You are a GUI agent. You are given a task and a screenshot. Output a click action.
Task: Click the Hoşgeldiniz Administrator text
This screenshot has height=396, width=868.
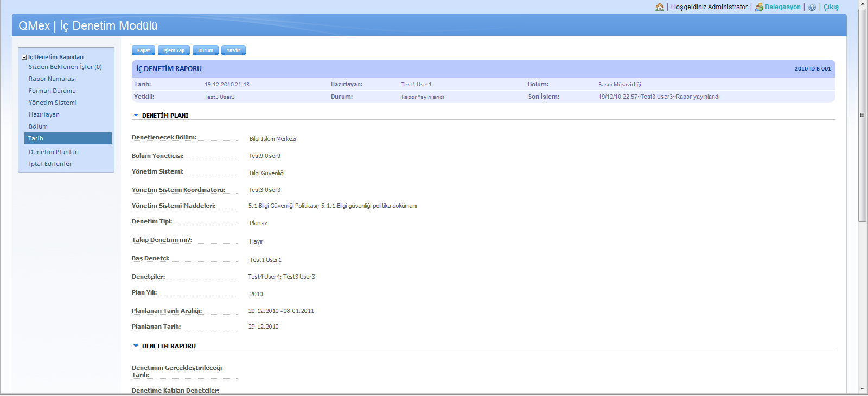coord(709,7)
